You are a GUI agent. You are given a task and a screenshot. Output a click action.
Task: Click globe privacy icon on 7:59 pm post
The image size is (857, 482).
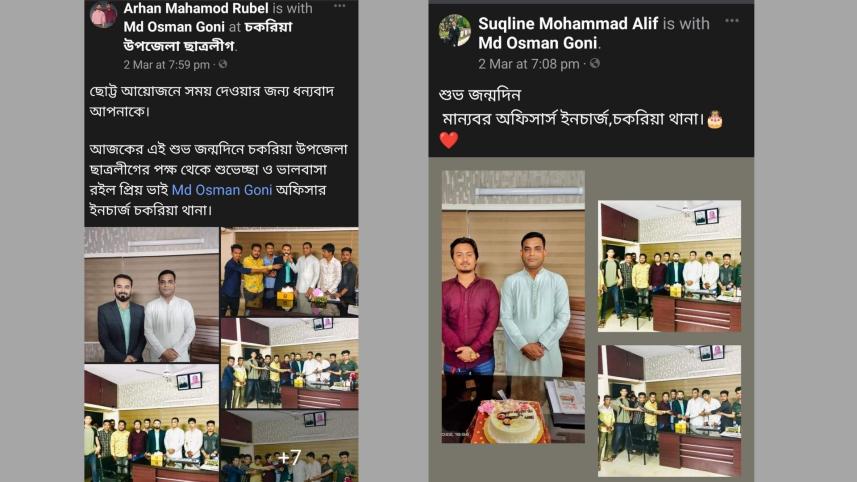223,64
